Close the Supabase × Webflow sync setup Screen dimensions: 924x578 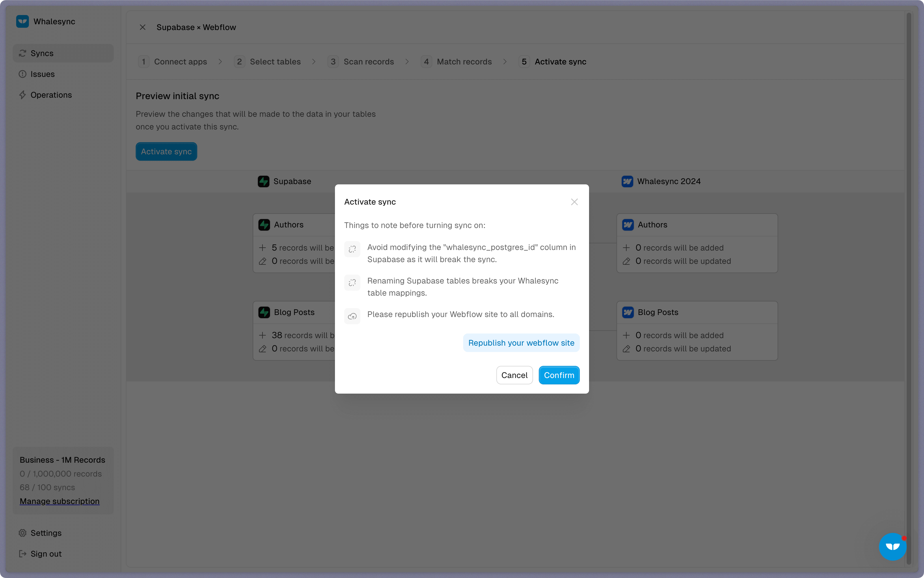142,27
